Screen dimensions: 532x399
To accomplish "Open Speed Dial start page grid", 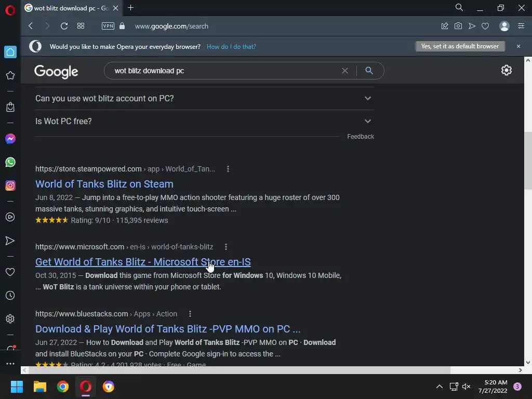I will [x=81, y=26].
